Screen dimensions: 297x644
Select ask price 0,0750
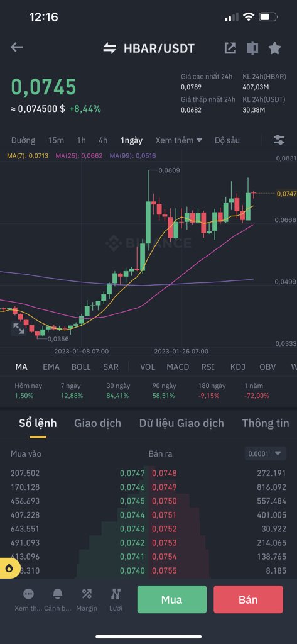coord(165,501)
